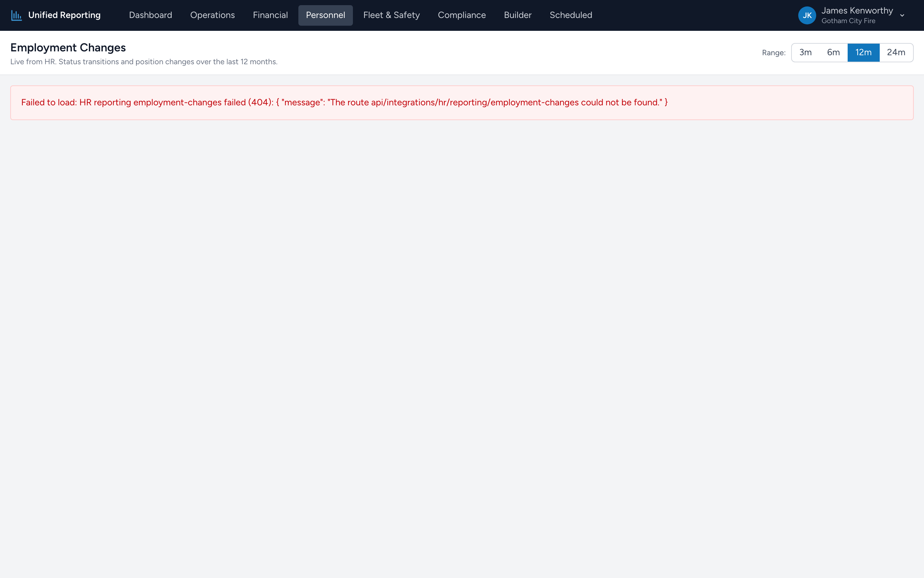Set range to 3m
Viewport: 924px width, 578px height.
[x=805, y=52]
